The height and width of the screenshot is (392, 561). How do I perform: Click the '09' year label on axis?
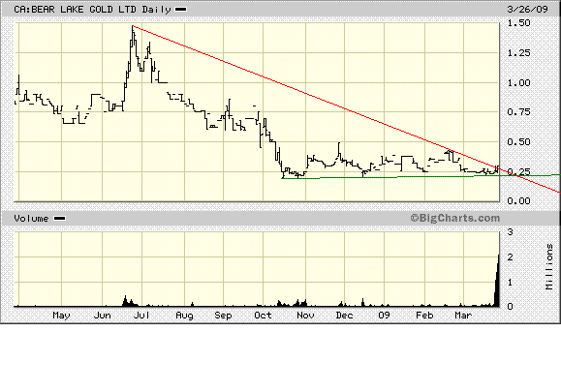pyautogui.click(x=384, y=316)
